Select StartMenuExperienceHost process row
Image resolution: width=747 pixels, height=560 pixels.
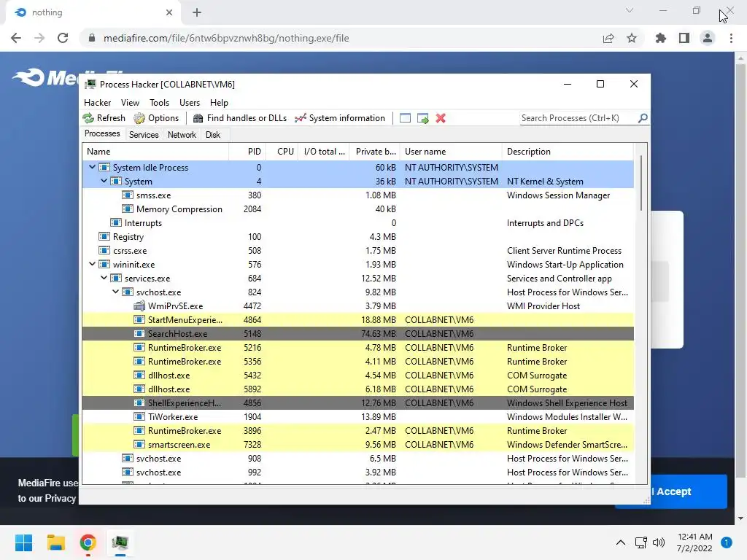click(357, 319)
